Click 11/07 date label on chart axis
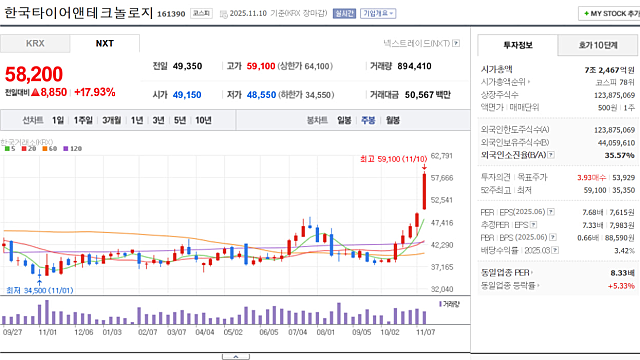The image size is (640, 360). point(425,332)
